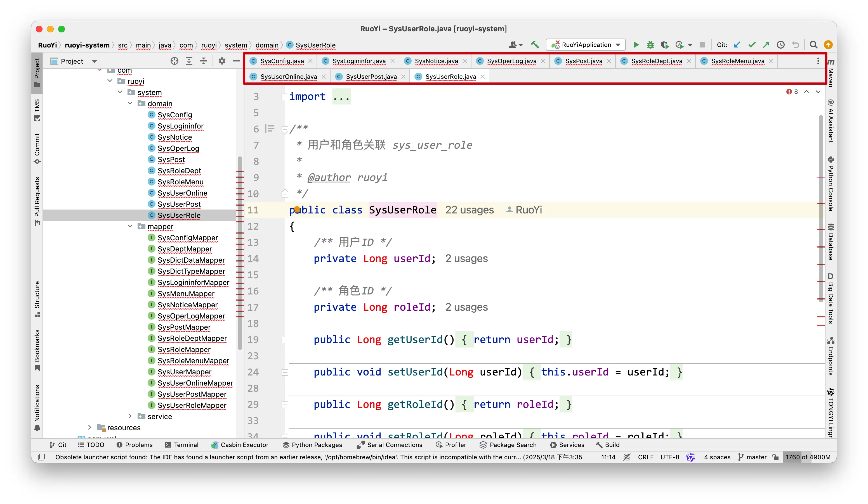Viewport: 868px width, 504px height.
Task: Run RuoYiApplication with the green play icon
Action: 636,45
